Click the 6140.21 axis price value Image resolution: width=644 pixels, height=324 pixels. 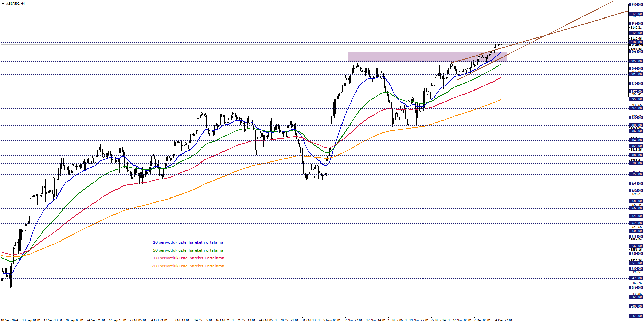pyautogui.click(x=636, y=28)
